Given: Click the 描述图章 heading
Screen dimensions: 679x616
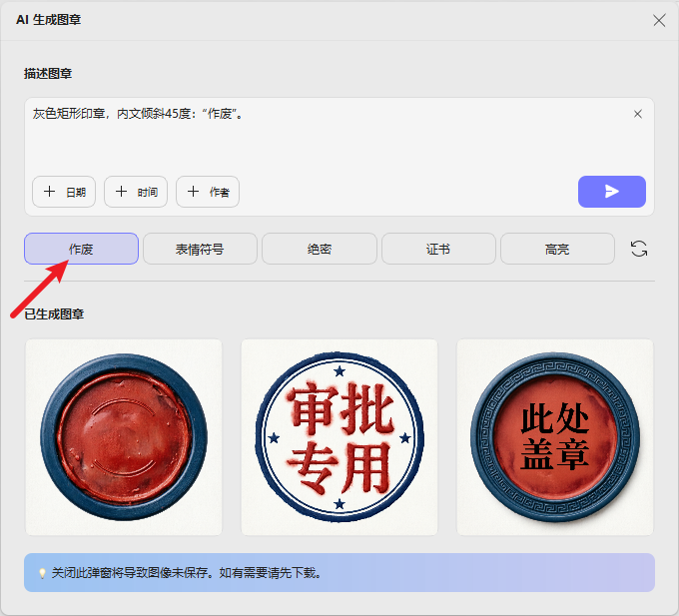Looking at the screenshot, I should [x=48, y=74].
